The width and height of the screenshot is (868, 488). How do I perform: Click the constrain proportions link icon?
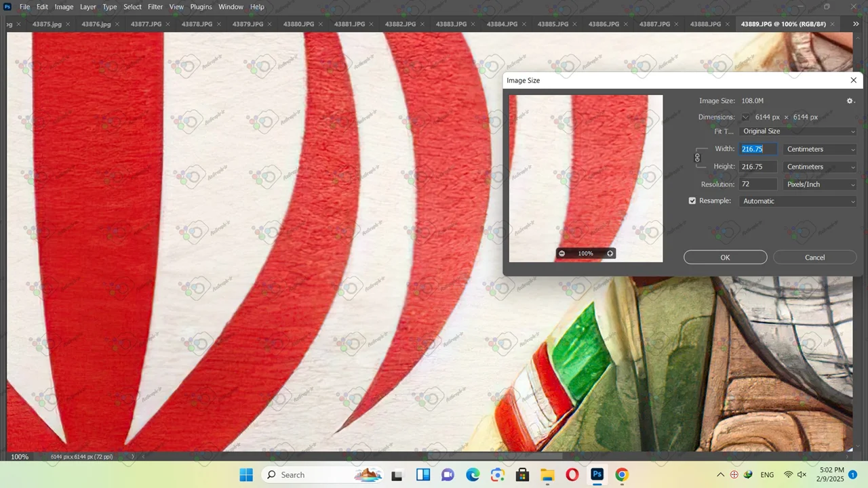tap(697, 158)
